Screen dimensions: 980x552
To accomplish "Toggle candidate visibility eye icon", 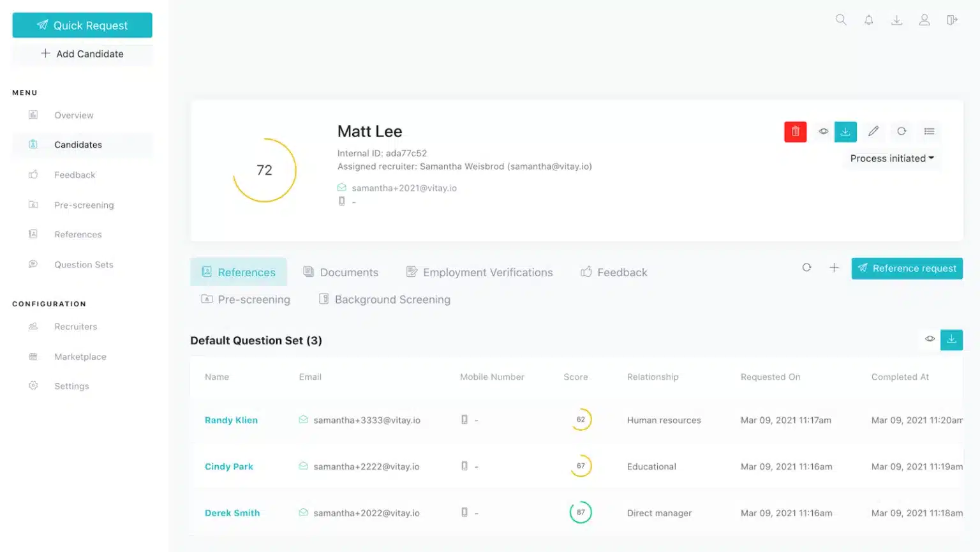I will coord(824,131).
